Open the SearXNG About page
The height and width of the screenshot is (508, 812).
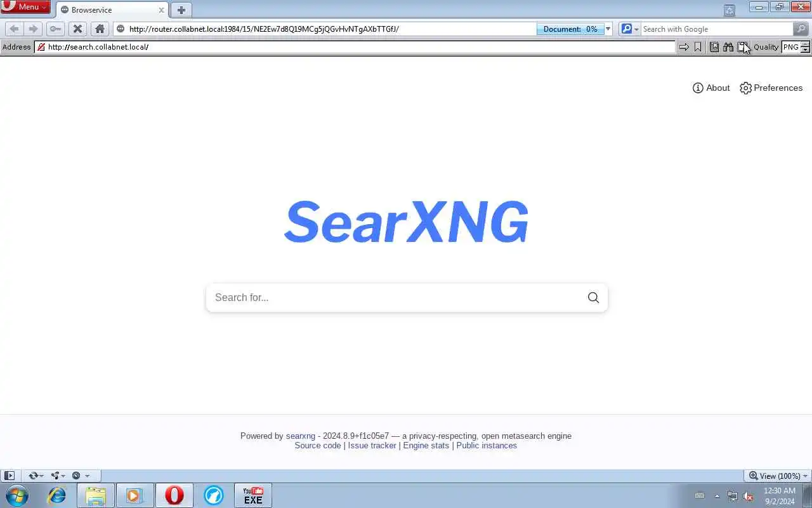tap(711, 88)
